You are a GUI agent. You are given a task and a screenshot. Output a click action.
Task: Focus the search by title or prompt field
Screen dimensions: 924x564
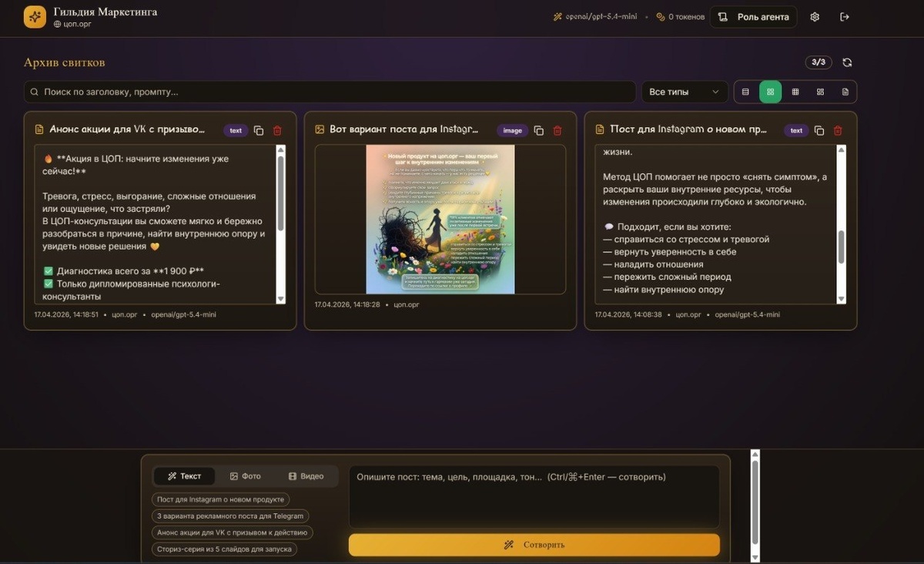click(330, 92)
